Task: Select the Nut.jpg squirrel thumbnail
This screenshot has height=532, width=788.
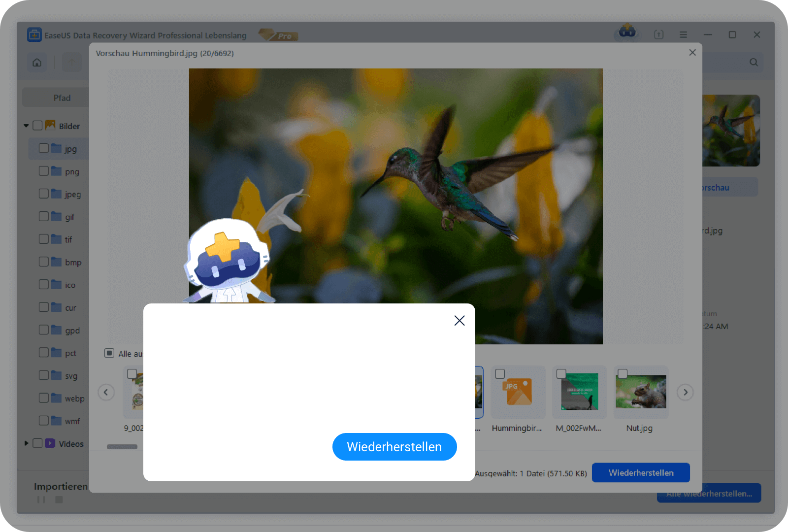Action: pos(640,392)
